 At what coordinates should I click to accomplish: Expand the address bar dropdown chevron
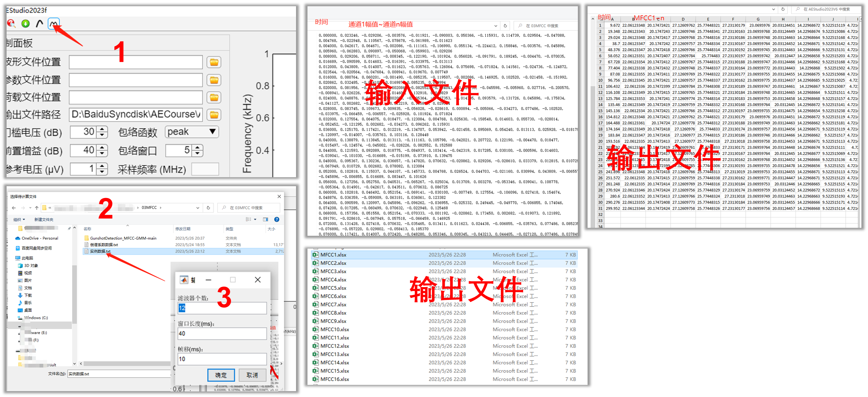point(198,208)
